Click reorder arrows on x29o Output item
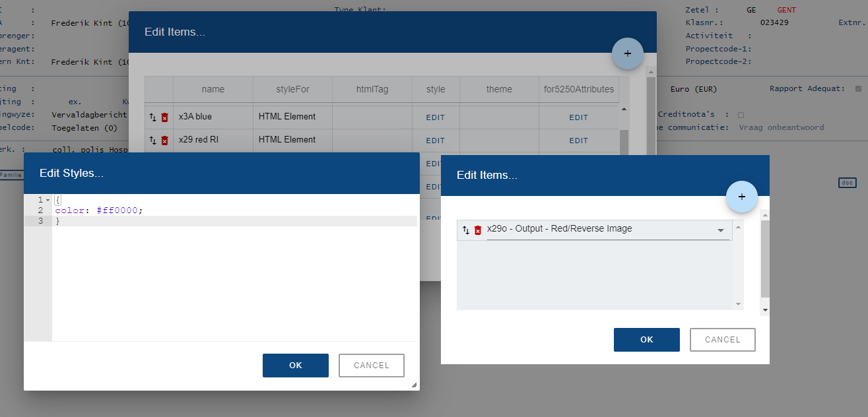The image size is (868, 417). (x=466, y=230)
